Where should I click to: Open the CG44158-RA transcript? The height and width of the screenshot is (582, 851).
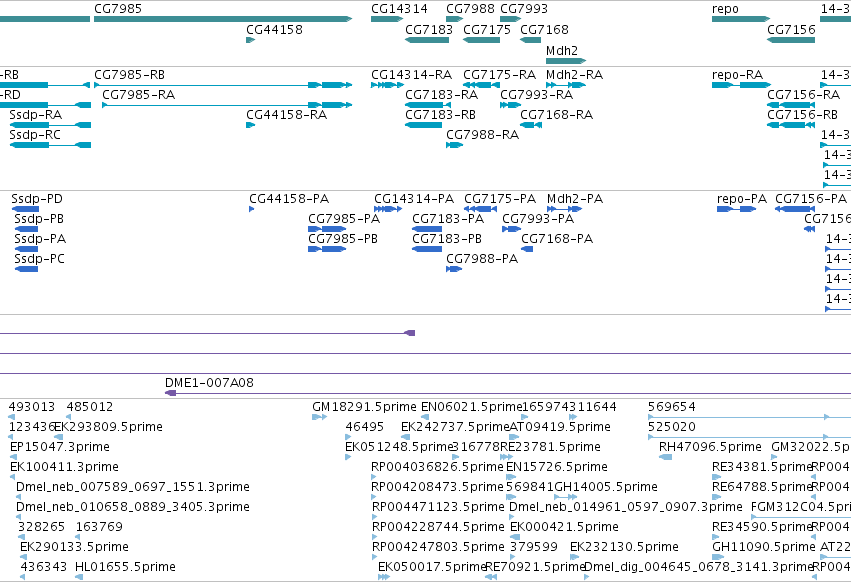point(250,125)
